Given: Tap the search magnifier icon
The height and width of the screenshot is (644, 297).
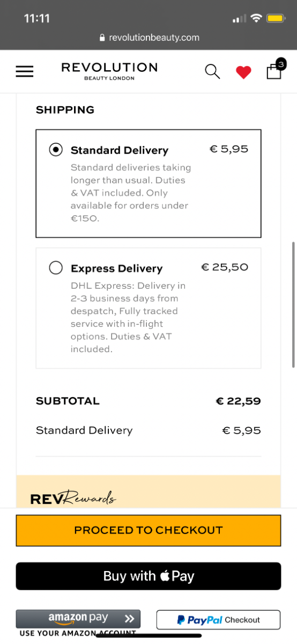Looking at the screenshot, I should pos(213,71).
